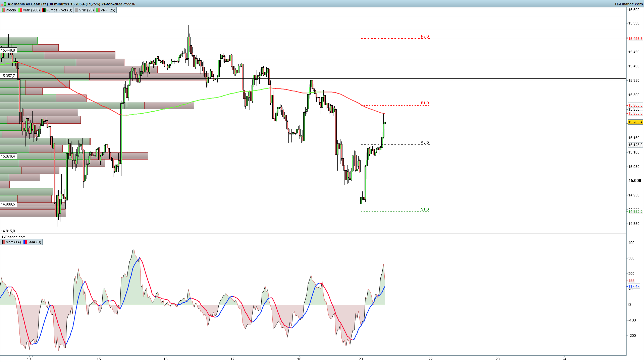Select the R1 D pivot value 15.263,5
Viewport: 644px width, 362px height.
coord(635,105)
